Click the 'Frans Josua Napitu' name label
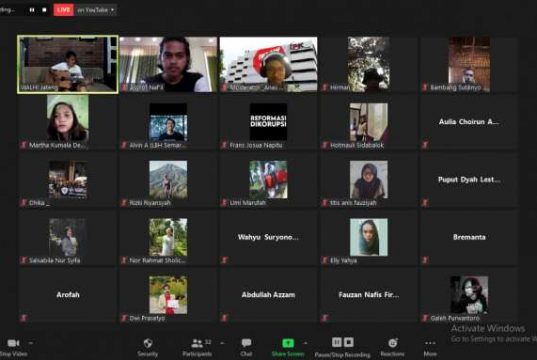537x360 pixels. coord(256,145)
